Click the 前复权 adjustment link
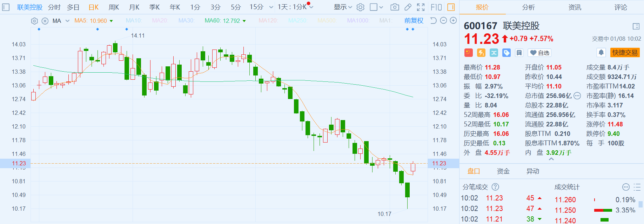This screenshot has height=224, width=644. (x=414, y=21)
